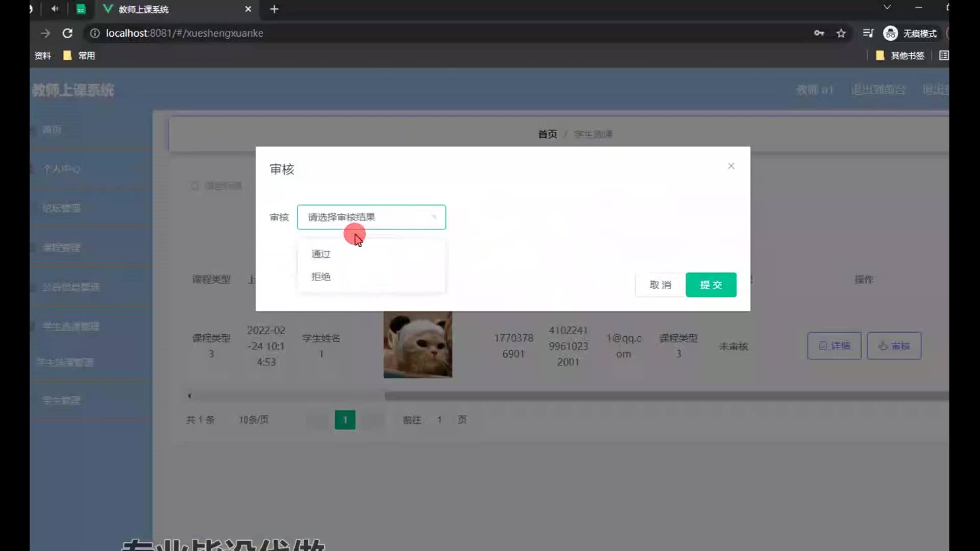This screenshot has height=551, width=980.
Task: Close the 教师上课系统 tab
Action: (248, 9)
